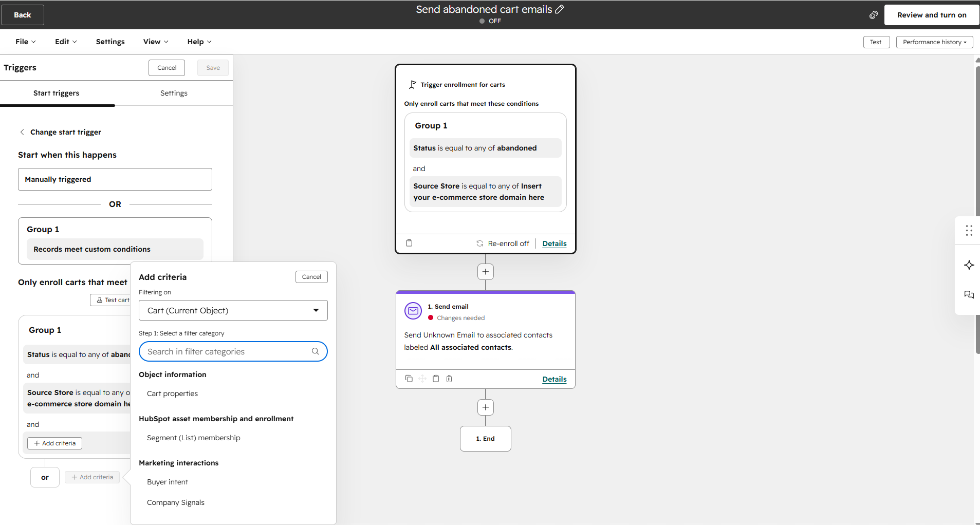Open the AI sparkle assistant on right sidebar

point(969,265)
